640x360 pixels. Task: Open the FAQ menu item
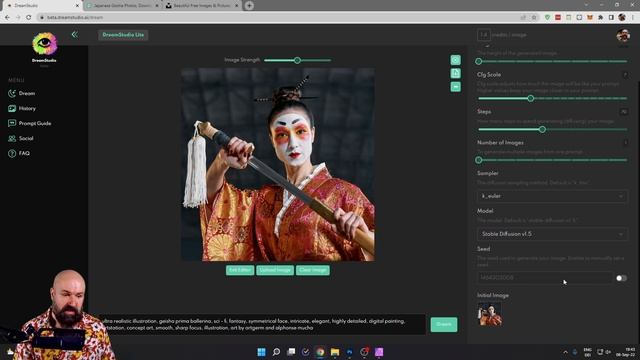point(19,153)
